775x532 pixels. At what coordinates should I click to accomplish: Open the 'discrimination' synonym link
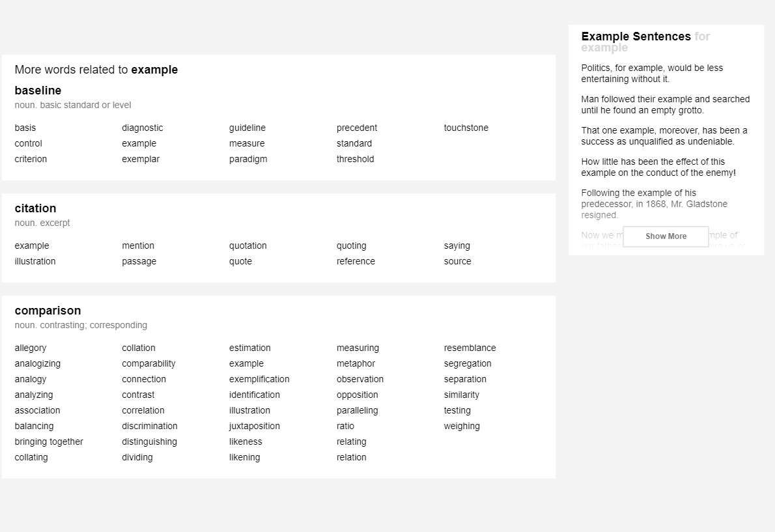coord(149,426)
